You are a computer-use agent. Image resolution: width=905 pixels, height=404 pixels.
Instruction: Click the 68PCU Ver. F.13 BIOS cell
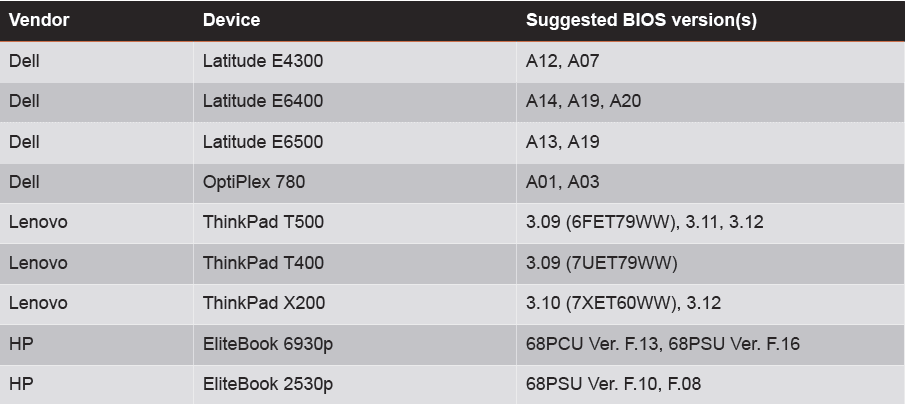pos(662,344)
